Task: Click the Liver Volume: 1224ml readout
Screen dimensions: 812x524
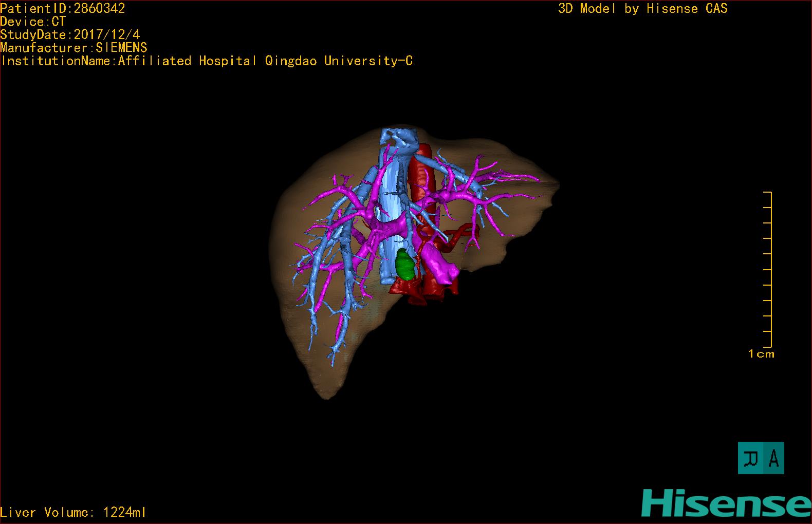Action: (x=73, y=512)
